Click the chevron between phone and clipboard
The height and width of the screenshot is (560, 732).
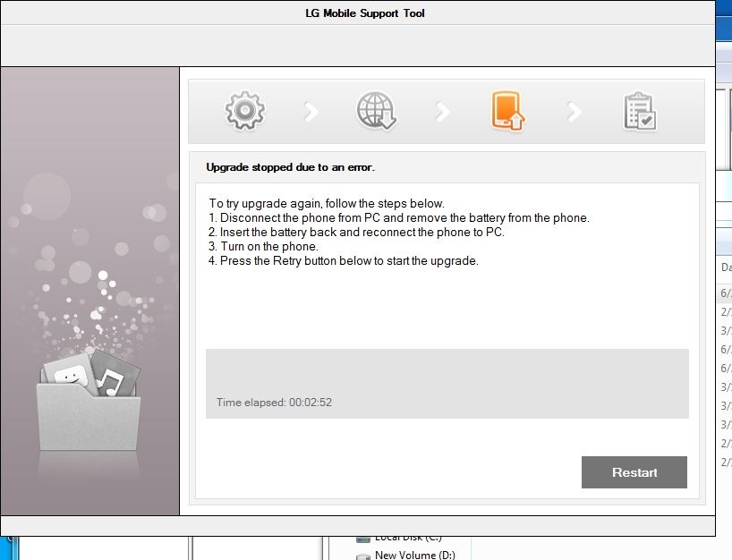(x=575, y=112)
